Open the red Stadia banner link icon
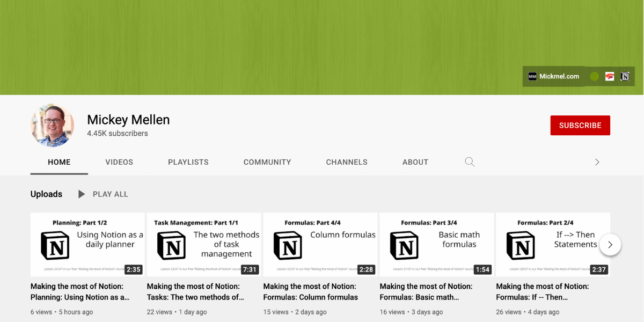The height and width of the screenshot is (322, 644). click(610, 76)
